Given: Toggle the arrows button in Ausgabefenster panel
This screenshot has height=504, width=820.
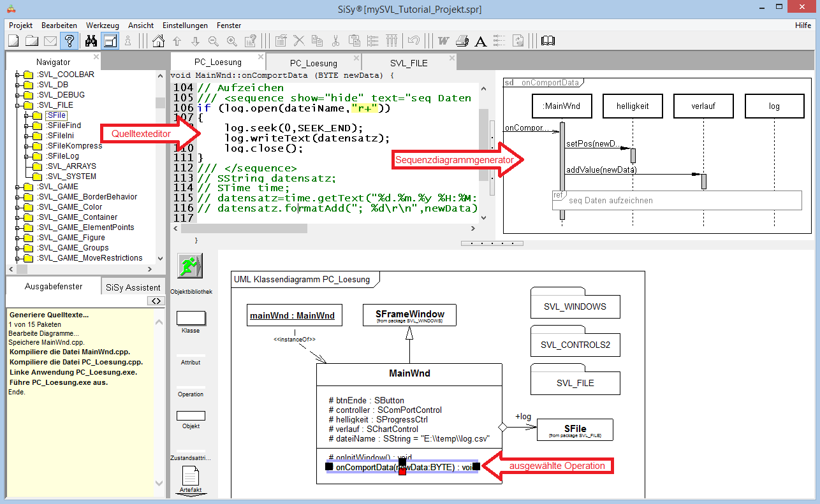Looking at the screenshot, I should tap(156, 301).
